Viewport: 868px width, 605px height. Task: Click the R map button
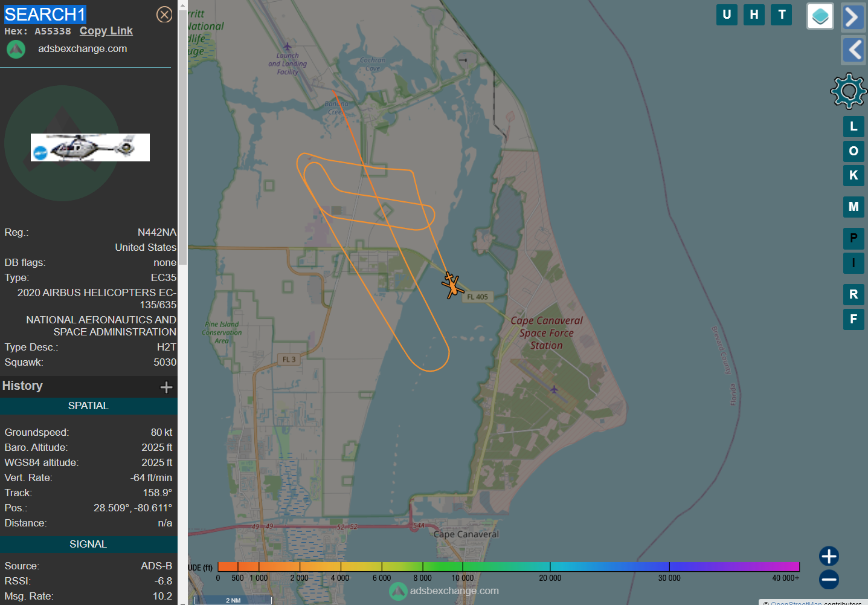tap(854, 294)
